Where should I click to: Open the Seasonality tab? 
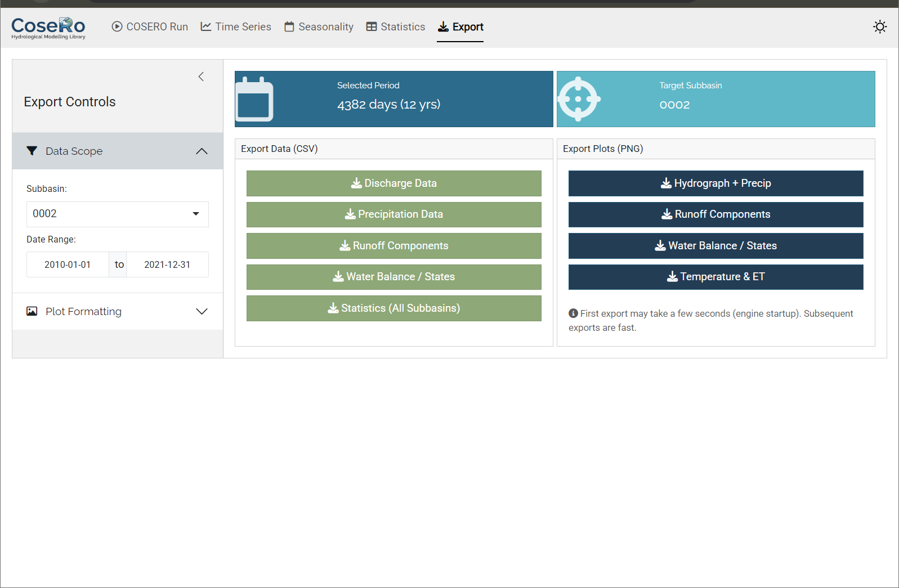pyautogui.click(x=319, y=27)
